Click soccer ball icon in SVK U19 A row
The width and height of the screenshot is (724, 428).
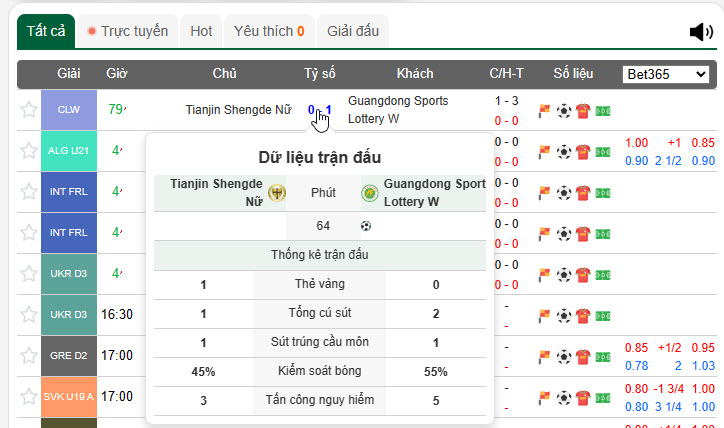coord(564,397)
